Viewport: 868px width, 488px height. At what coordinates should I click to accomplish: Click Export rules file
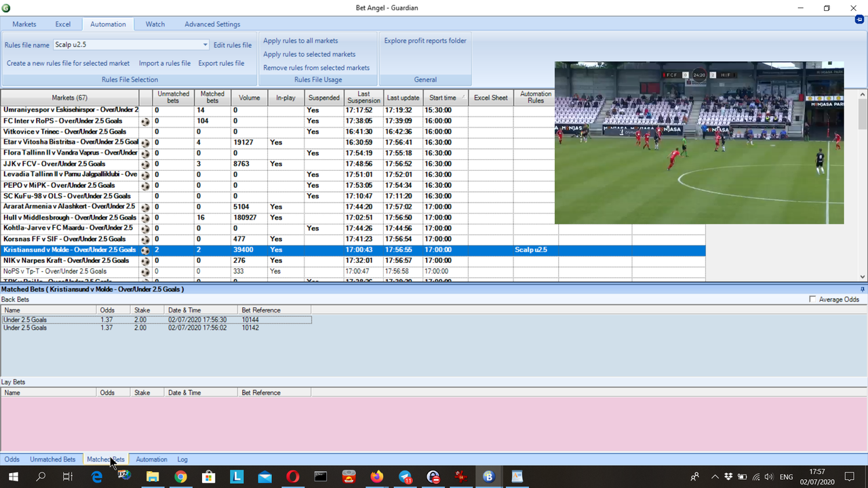click(221, 63)
